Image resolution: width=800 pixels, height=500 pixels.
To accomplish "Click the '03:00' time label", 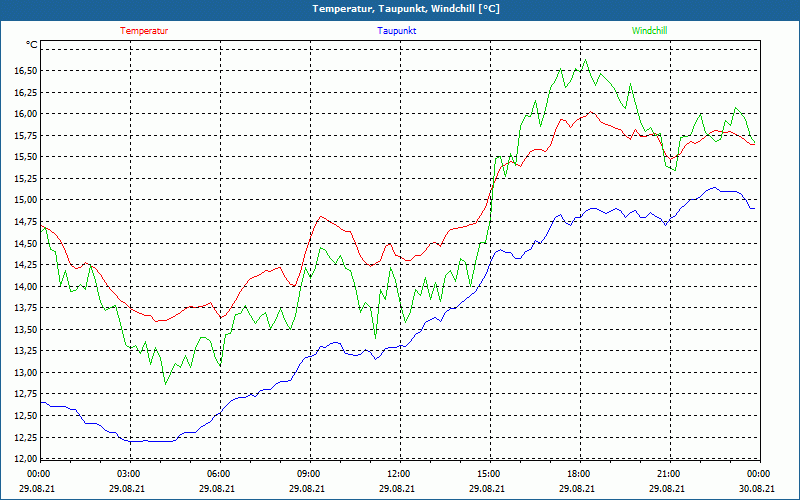I will pyautogui.click(x=129, y=474).
